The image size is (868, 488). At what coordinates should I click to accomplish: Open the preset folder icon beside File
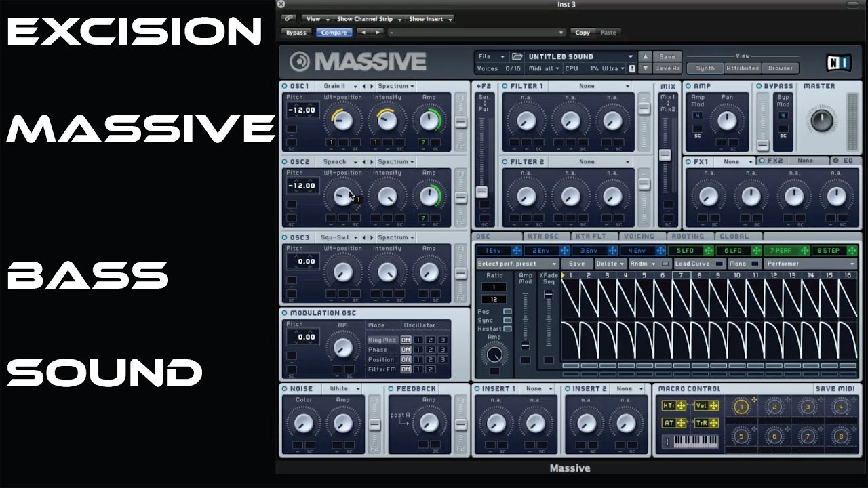[517, 57]
